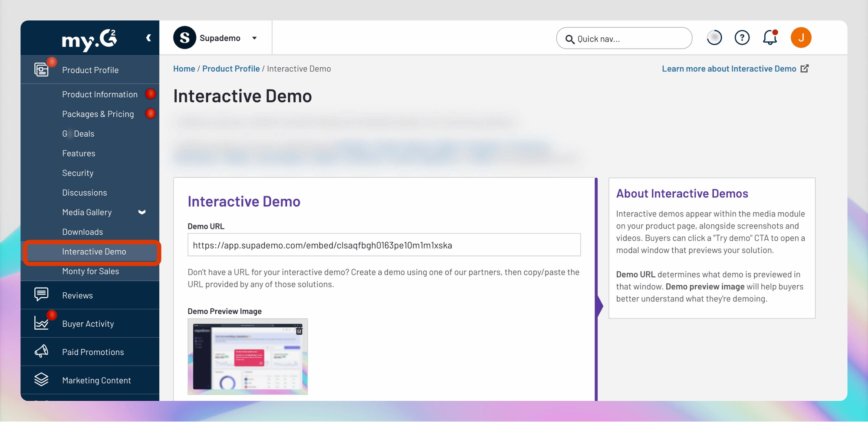Click the Paid Promotions megaphone icon

[41, 351]
